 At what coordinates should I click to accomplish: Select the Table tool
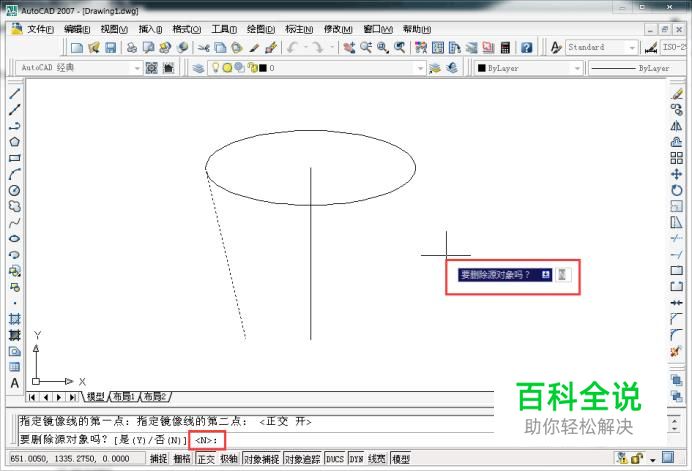(x=15, y=367)
